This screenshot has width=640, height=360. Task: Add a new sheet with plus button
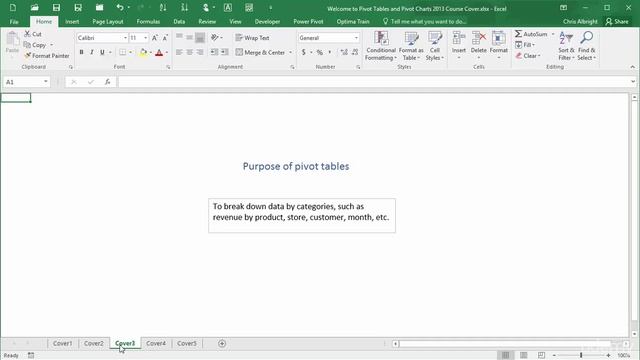click(x=222, y=344)
